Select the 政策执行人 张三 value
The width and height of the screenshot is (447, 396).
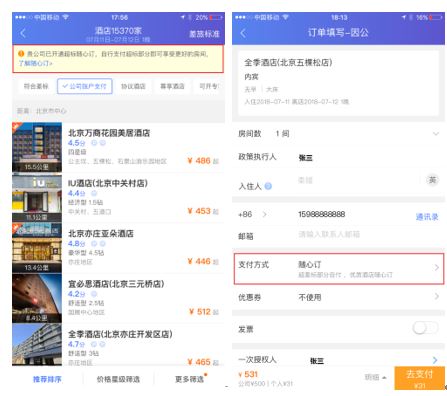(305, 158)
